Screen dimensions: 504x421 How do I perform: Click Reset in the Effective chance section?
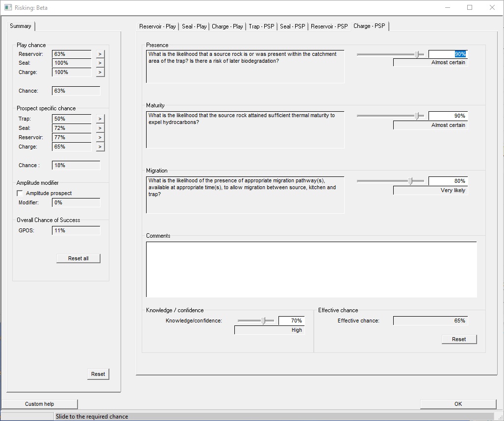459,339
